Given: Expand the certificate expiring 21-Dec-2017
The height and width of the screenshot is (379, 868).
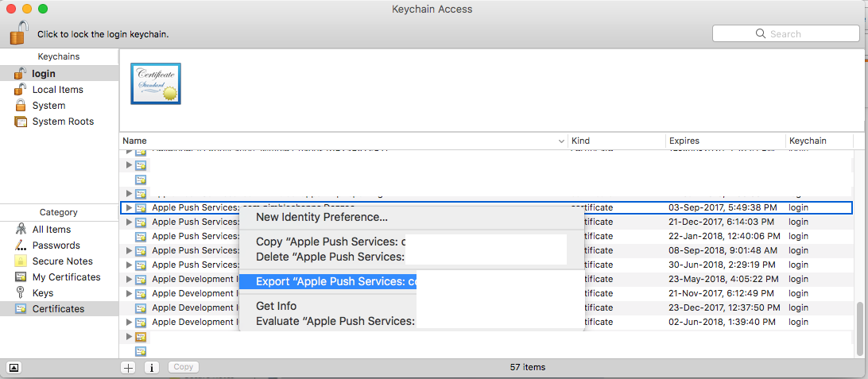Looking at the screenshot, I should point(129,222).
